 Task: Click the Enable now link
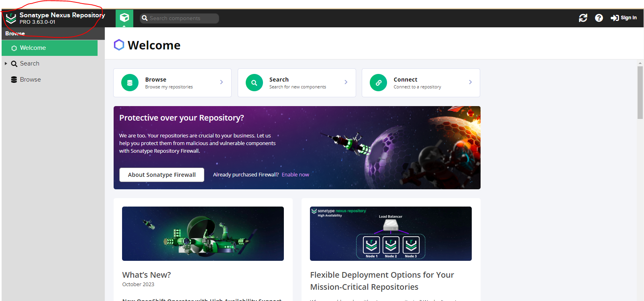[295, 175]
